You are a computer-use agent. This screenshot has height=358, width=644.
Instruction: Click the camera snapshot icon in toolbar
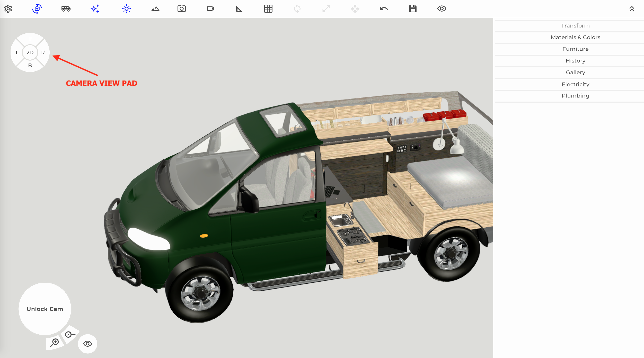[x=182, y=8]
